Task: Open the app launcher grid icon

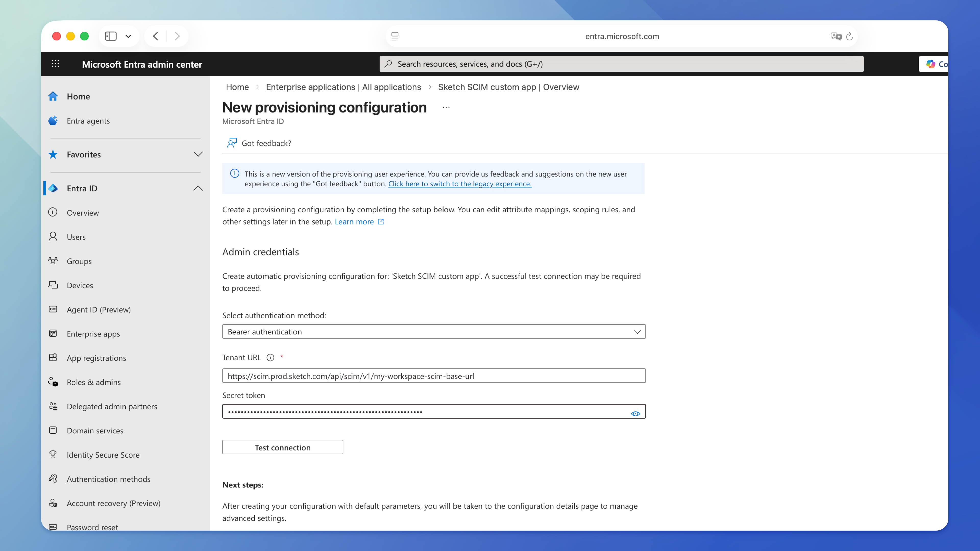Action: click(x=55, y=64)
